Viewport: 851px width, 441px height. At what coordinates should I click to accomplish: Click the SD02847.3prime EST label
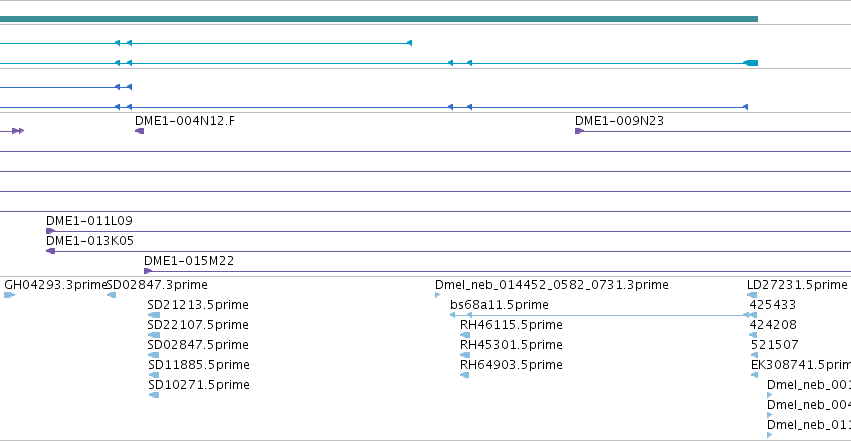coord(157,285)
